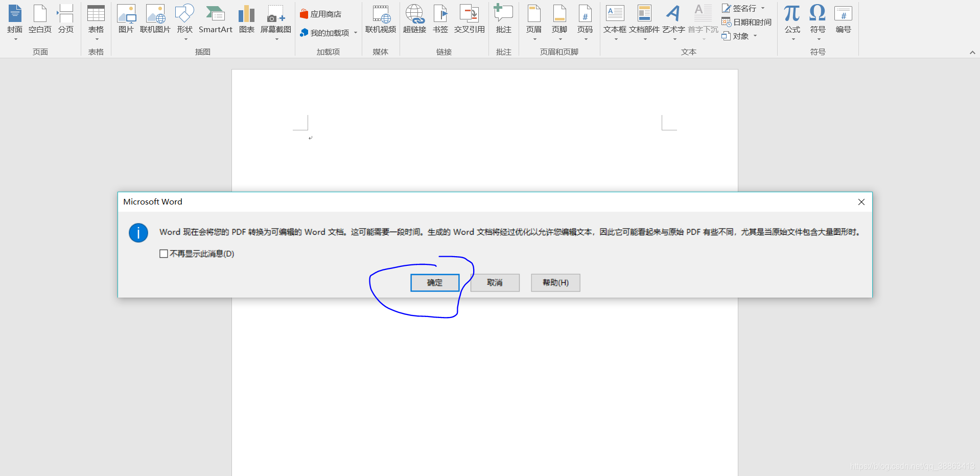
Task: Click Signature Line (签名行) button
Action: pos(739,8)
